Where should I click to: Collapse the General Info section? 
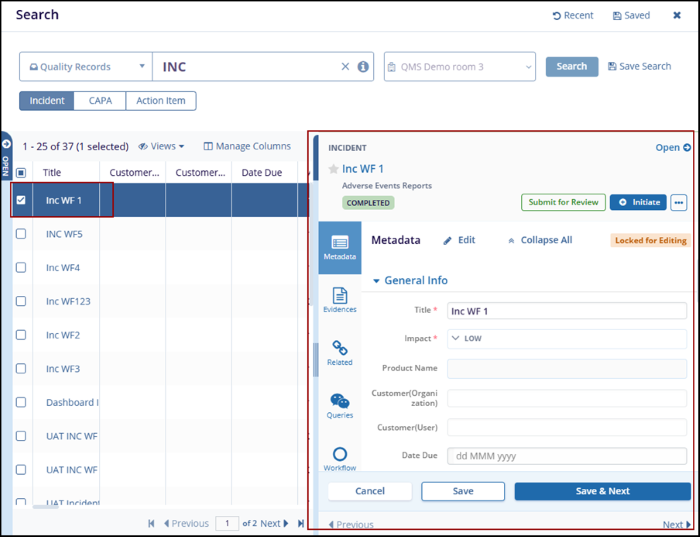coord(377,281)
